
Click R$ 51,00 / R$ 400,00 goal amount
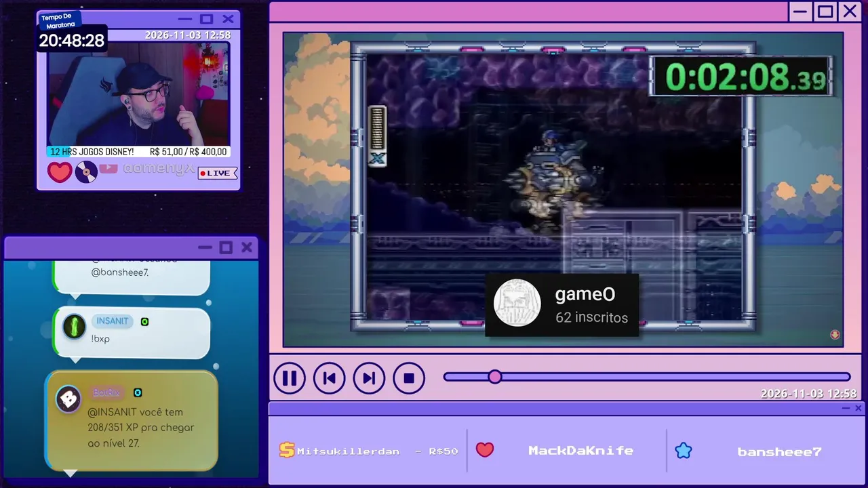coord(189,152)
